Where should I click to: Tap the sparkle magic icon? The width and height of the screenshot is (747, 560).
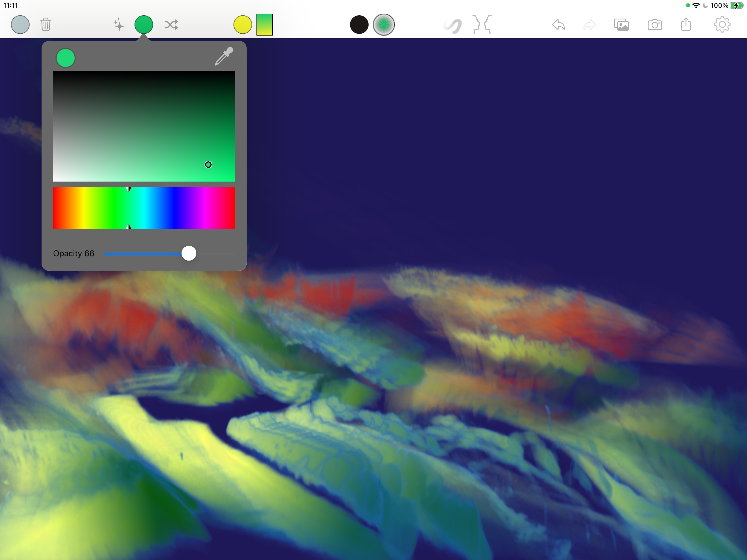pyautogui.click(x=119, y=25)
